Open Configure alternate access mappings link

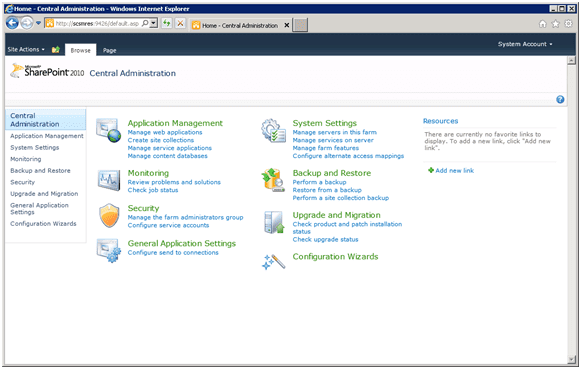(x=348, y=156)
